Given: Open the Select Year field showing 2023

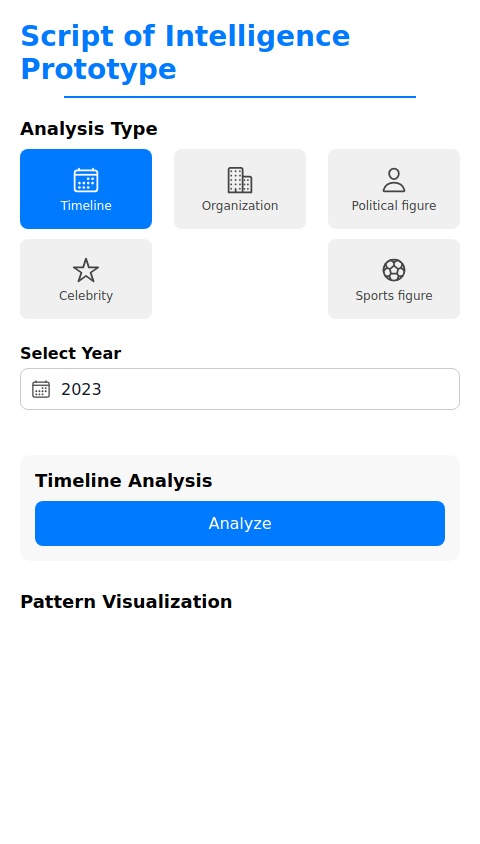Looking at the screenshot, I should pyautogui.click(x=240, y=389).
